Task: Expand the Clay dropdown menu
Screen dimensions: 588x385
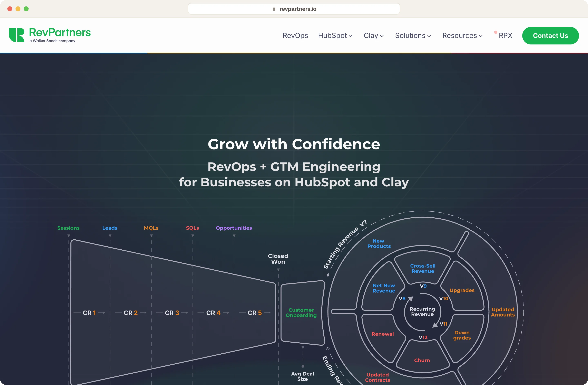Action: 374,35
